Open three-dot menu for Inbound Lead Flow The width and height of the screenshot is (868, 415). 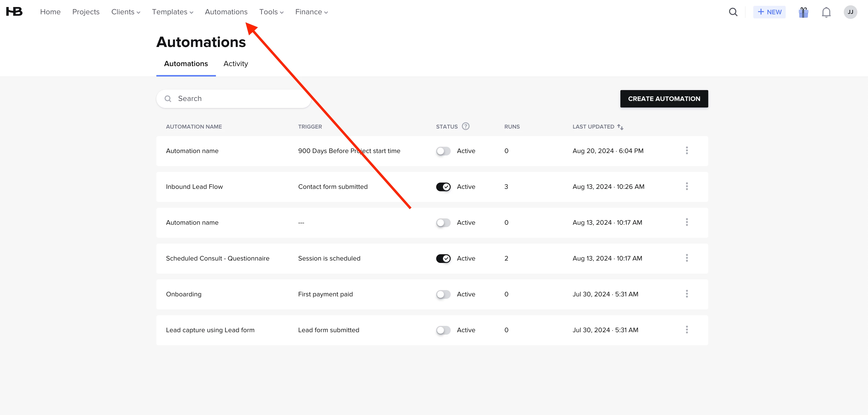686,186
